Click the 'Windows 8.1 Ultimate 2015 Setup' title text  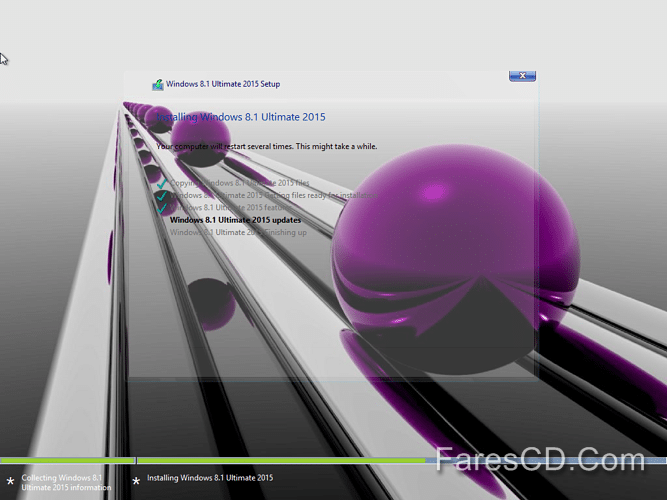tap(223, 84)
